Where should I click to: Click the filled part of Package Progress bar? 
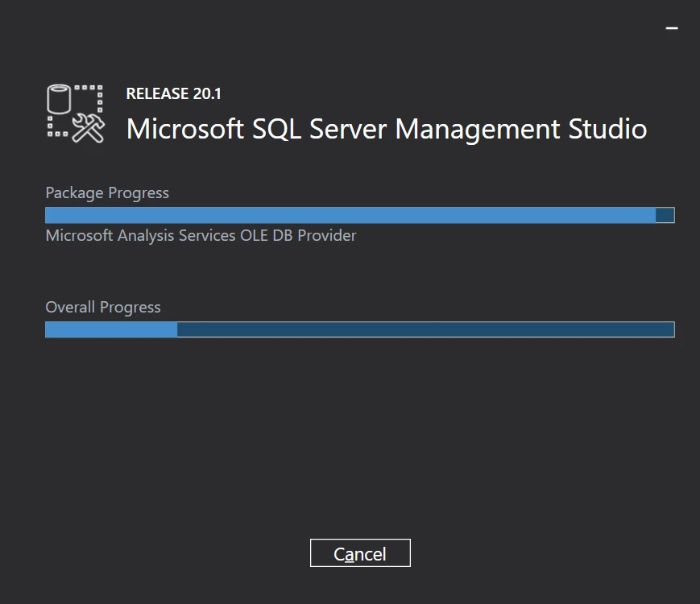pyautogui.click(x=350, y=215)
